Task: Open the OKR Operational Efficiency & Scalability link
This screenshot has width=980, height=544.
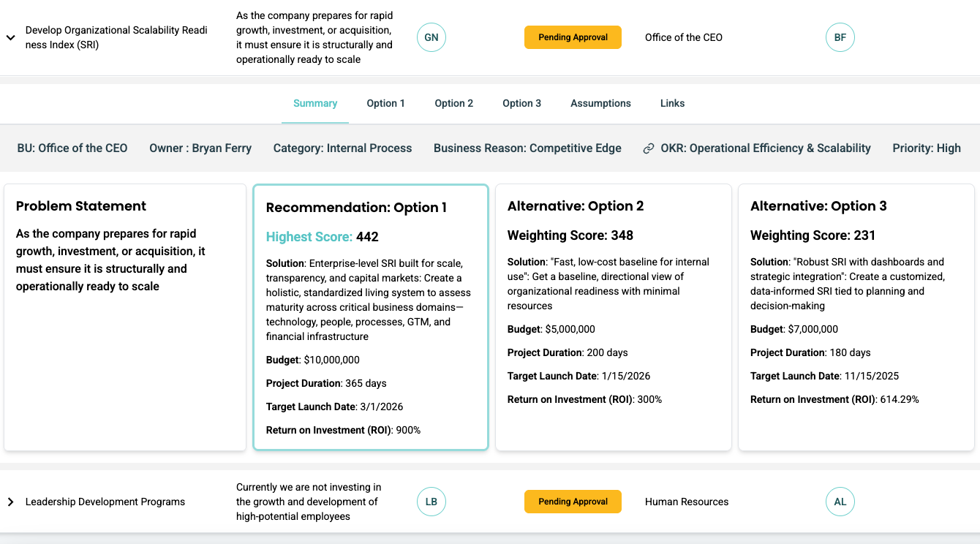Action: click(765, 148)
